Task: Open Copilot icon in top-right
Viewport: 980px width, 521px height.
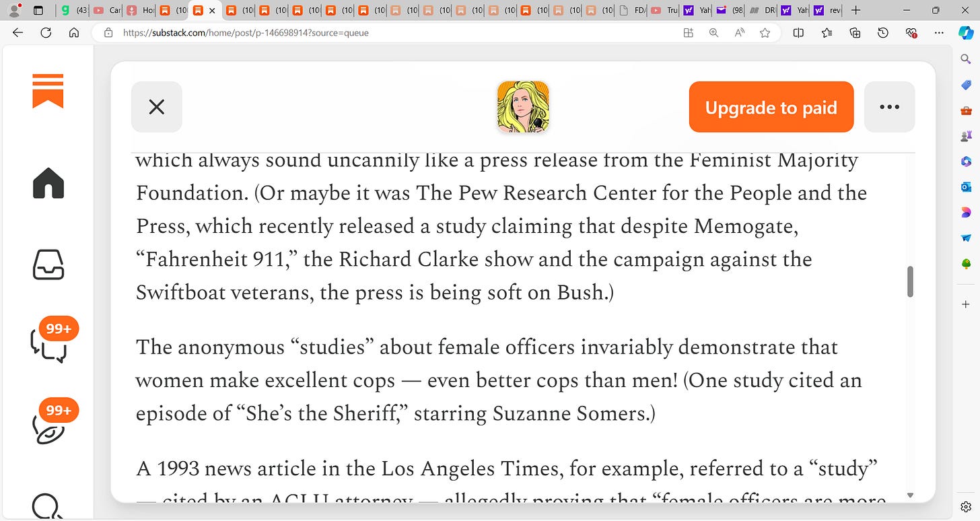Action: [x=966, y=32]
